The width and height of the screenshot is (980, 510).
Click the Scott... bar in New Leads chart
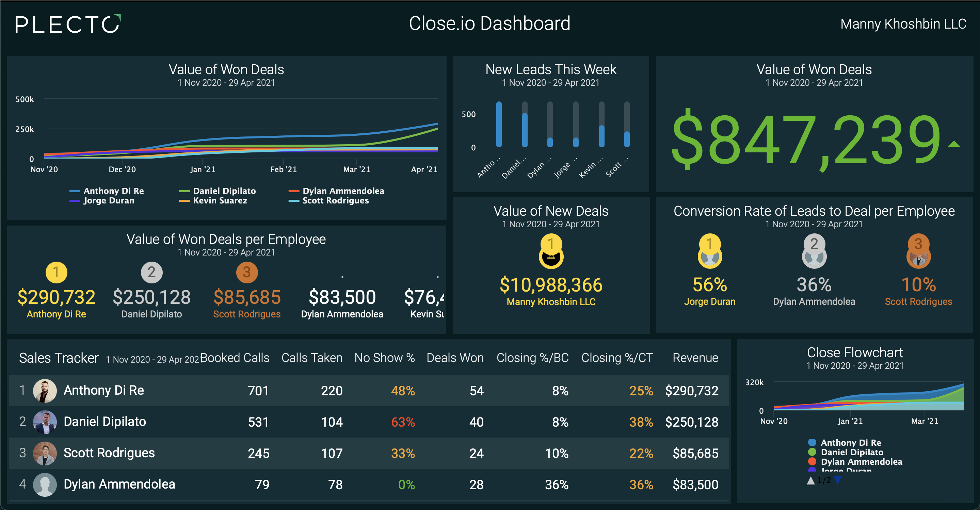[x=627, y=139]
